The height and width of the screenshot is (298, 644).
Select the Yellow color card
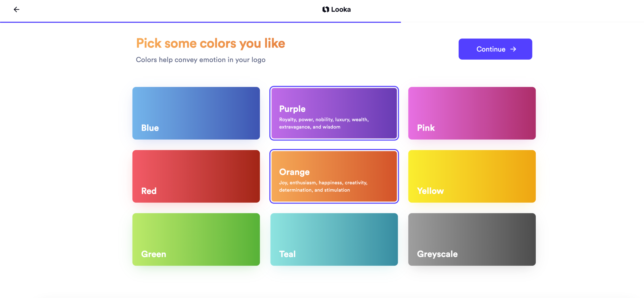[472, 176]
